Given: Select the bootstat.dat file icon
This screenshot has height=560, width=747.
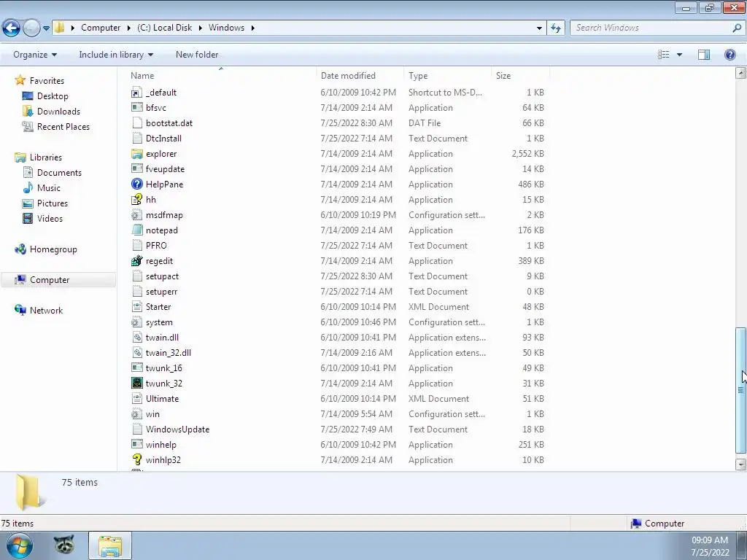Looking at the screenshot, I should (x=136, y=122).
